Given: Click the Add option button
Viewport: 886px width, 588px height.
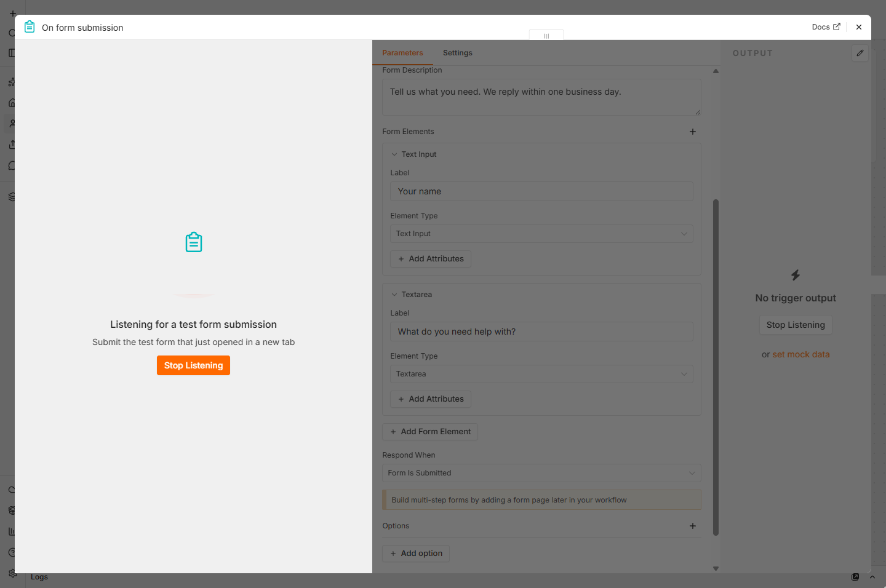Looking at the screenshot, I should point(416,554).
